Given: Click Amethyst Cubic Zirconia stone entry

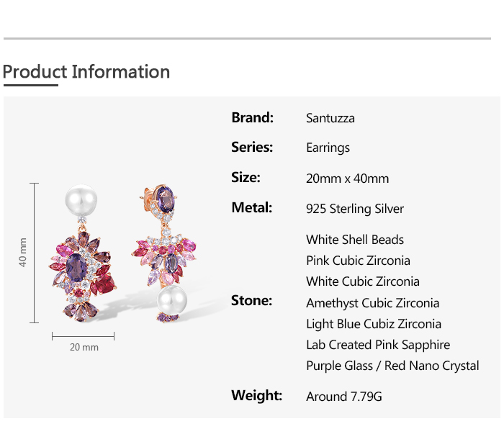Looking at the screenshot, I should 372,303.
